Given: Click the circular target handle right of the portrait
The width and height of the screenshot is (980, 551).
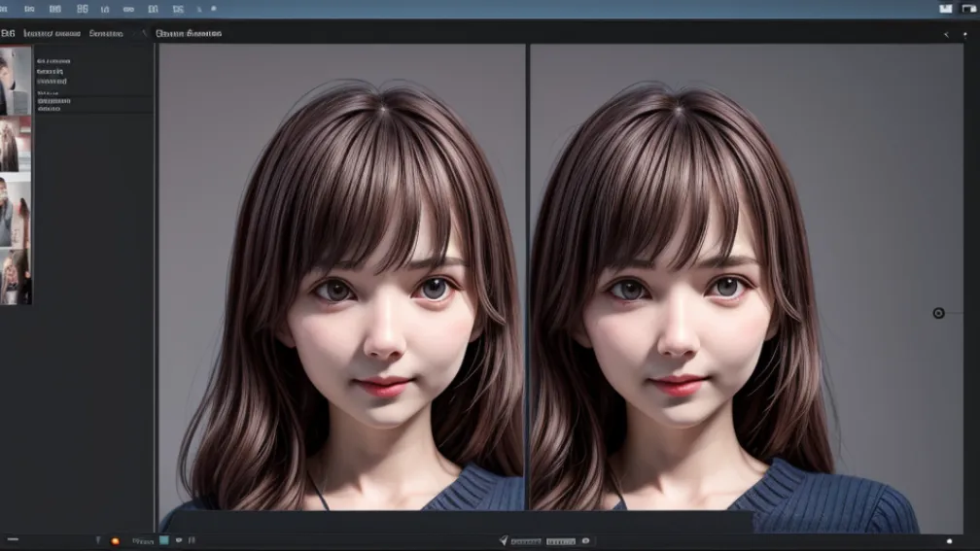Looking at the screenshot, I should [x=938, y=313].
